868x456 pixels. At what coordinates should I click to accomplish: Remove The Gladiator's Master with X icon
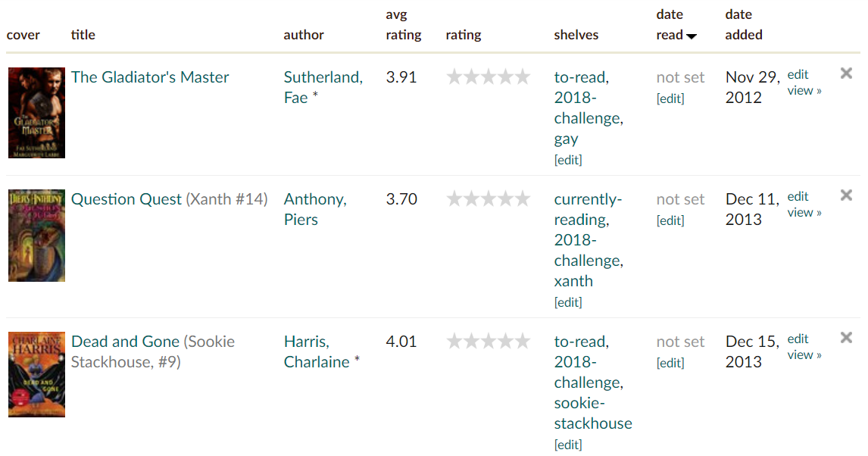click(x=846, y=73)
